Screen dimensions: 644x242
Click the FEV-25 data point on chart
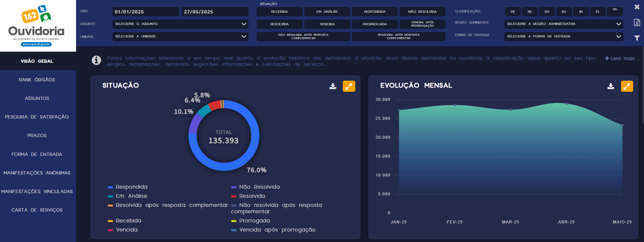(455, 105)
